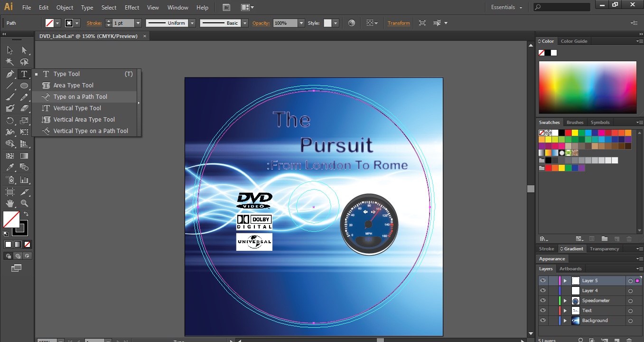Set paint mode to Color
The height and width of the screenshot is (342, 644).
tap(8, 244)
